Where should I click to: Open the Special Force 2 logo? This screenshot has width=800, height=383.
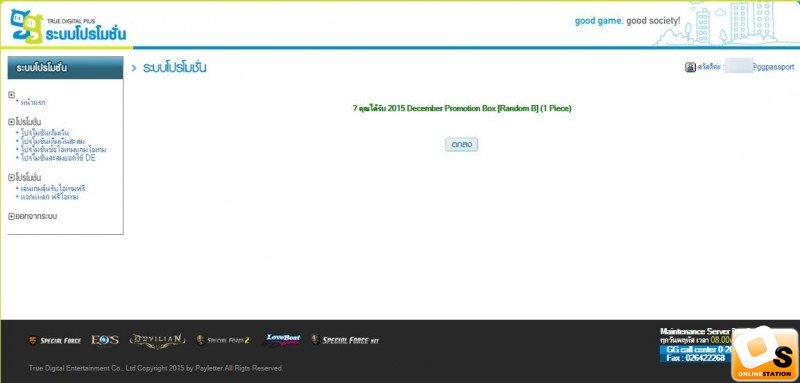(x=223, y=340)
